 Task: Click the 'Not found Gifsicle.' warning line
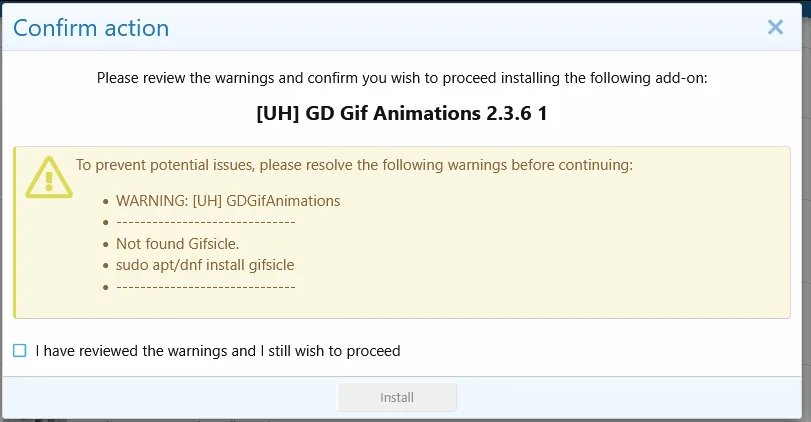(x=178, y=243)
